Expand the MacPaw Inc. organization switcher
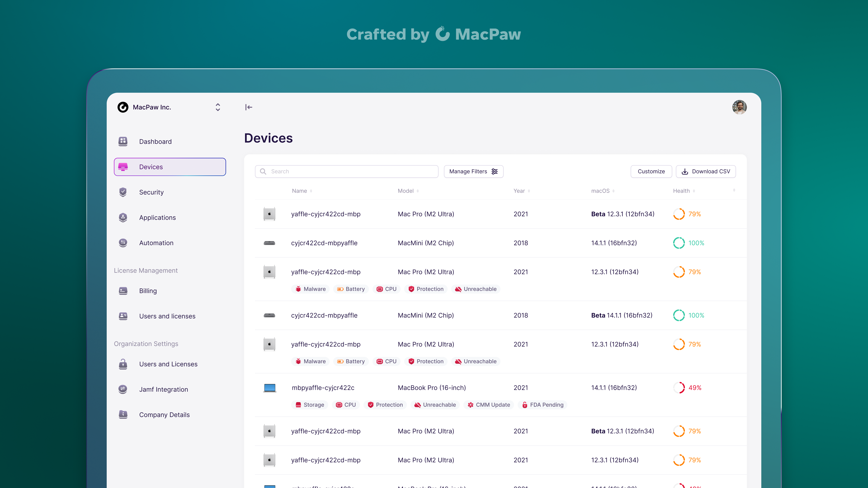 point(218,107)
